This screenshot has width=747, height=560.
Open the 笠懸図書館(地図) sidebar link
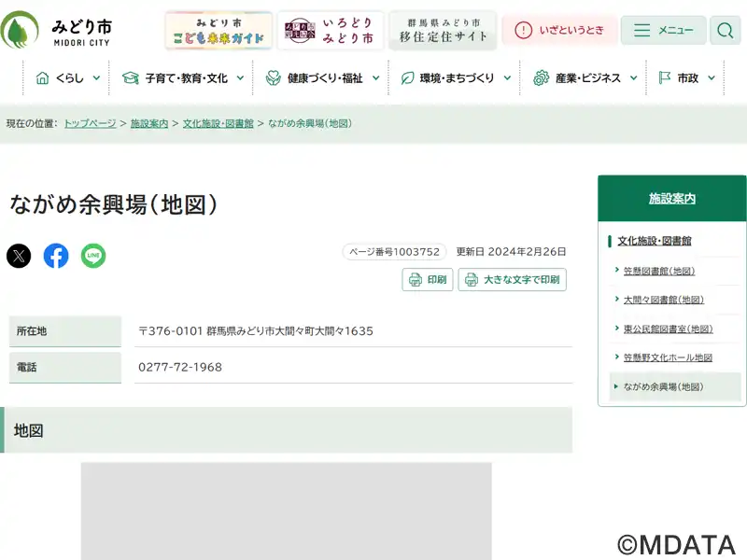pyautogui.click(x=659, y=271)
